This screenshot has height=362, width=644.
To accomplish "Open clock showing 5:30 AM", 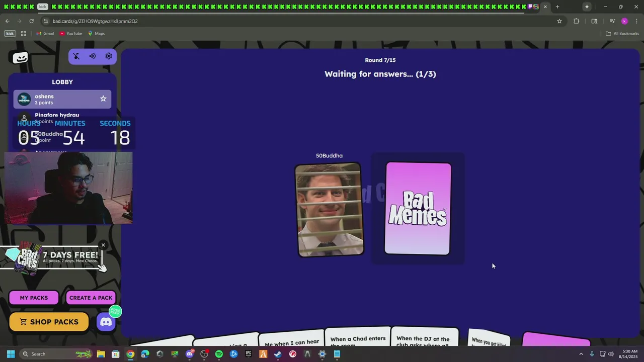I will tap(629, 354).
